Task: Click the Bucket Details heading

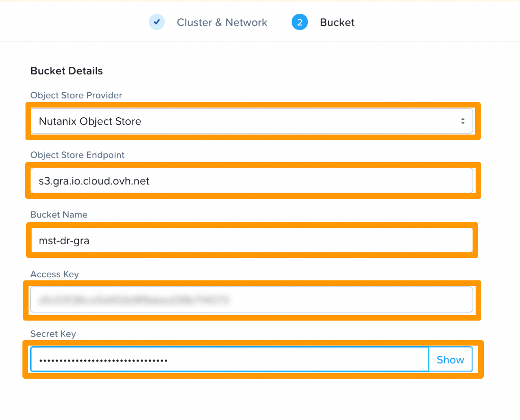Action: 66,71
